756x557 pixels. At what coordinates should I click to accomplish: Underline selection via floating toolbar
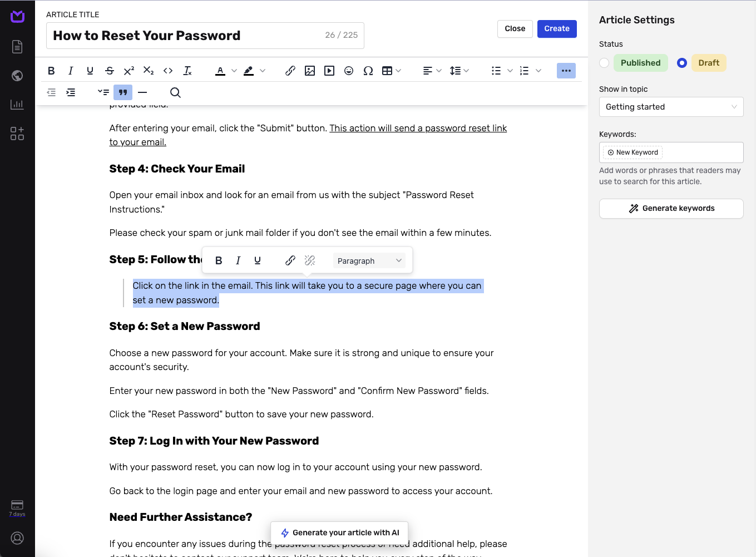click(x=258, y=260)
